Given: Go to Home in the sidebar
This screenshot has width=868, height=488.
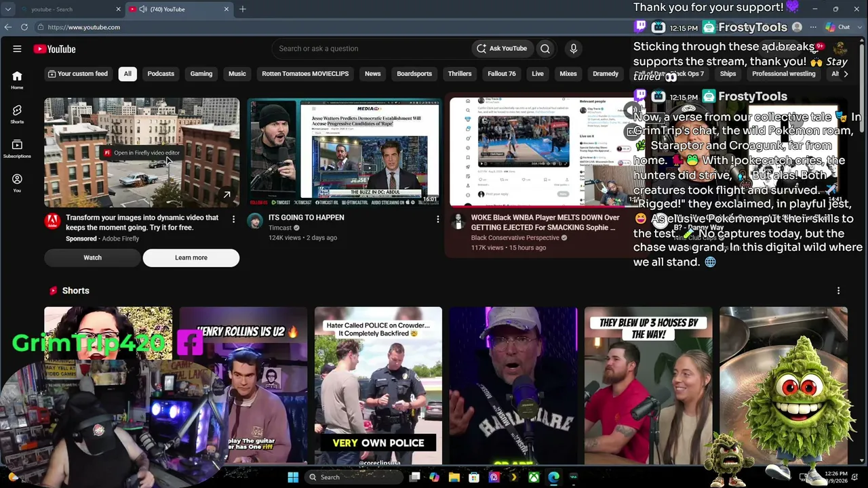Looking at the screenshot, I should (17, 80).
